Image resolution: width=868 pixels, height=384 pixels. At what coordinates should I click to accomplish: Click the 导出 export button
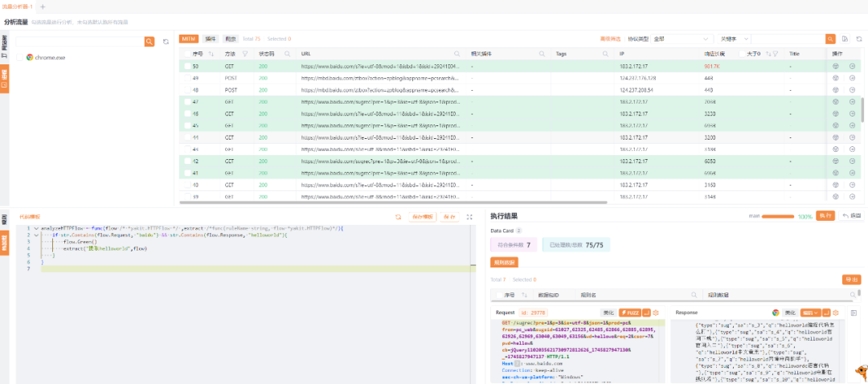pyautogui.click(x=851, y=280)
